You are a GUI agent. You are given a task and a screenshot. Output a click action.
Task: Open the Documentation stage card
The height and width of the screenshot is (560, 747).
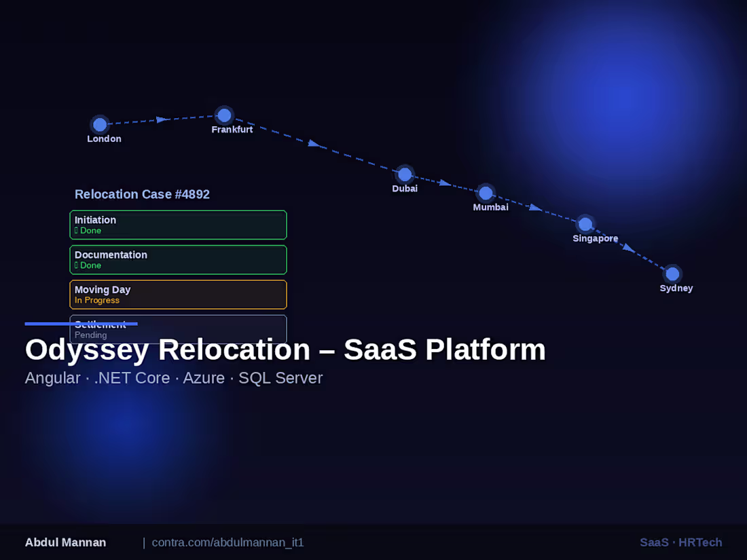(x=178, y=259)
